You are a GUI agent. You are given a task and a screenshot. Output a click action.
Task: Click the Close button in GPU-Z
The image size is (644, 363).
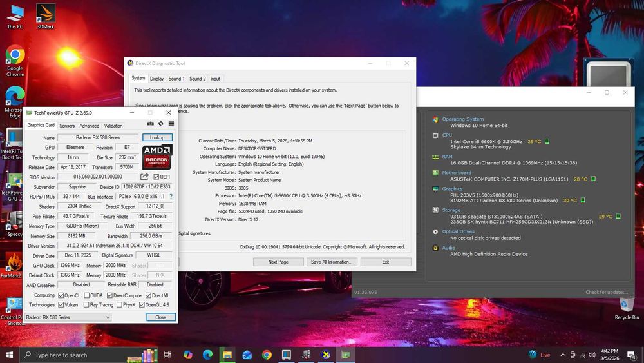point(160,317)
